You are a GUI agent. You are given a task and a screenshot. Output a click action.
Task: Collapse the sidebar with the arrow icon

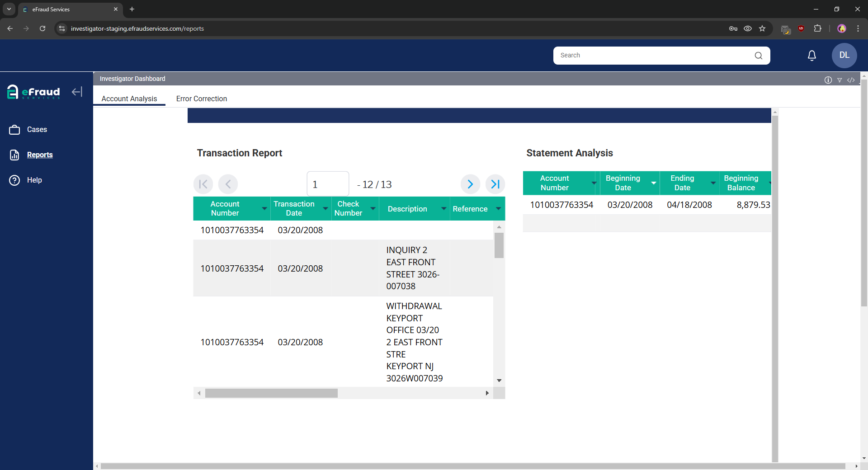click(77, 92)
